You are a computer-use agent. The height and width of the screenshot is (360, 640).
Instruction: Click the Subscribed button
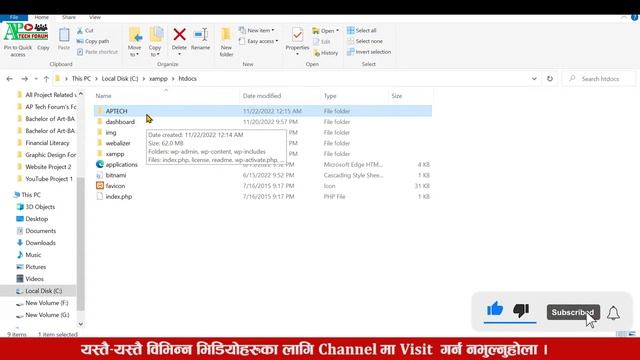pyautogui.click(x=573, y=312)
